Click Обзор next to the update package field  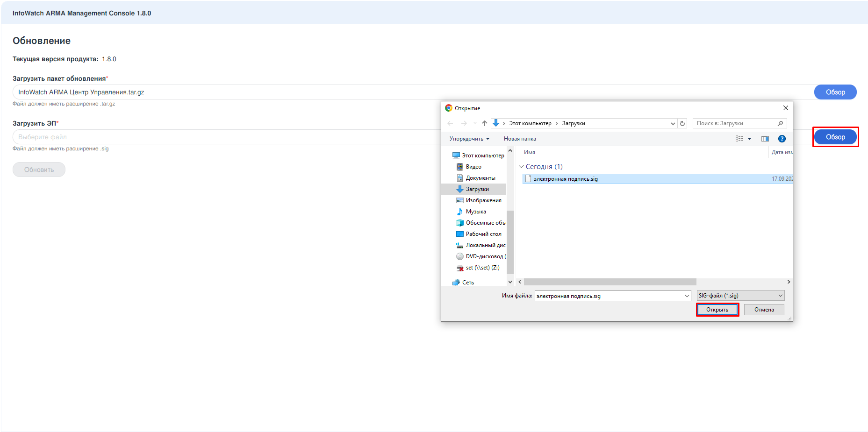point(835,92)
